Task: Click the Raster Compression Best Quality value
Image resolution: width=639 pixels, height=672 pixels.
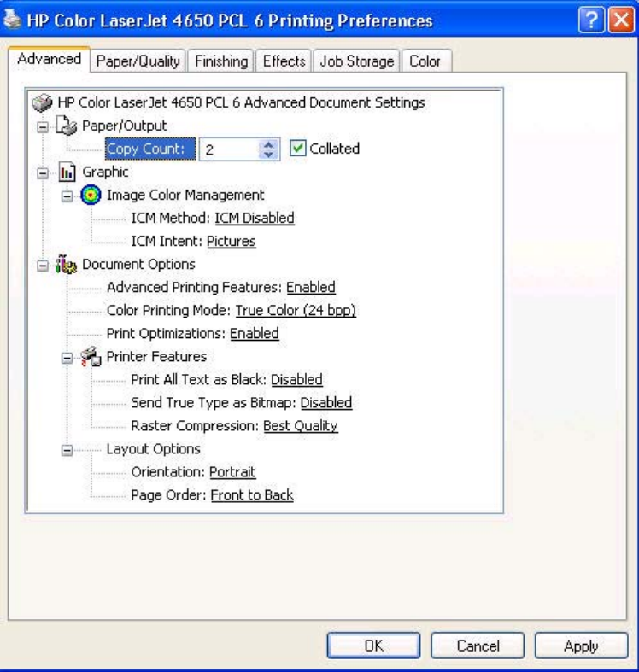Action: (x=301, y=426)
